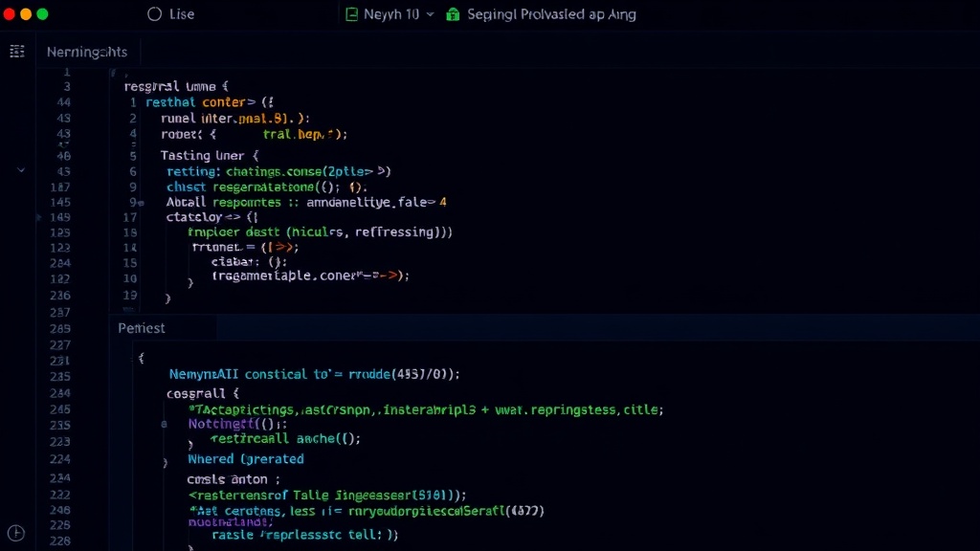Collapse the chevron in the far left gutter

tap(21, 170)
